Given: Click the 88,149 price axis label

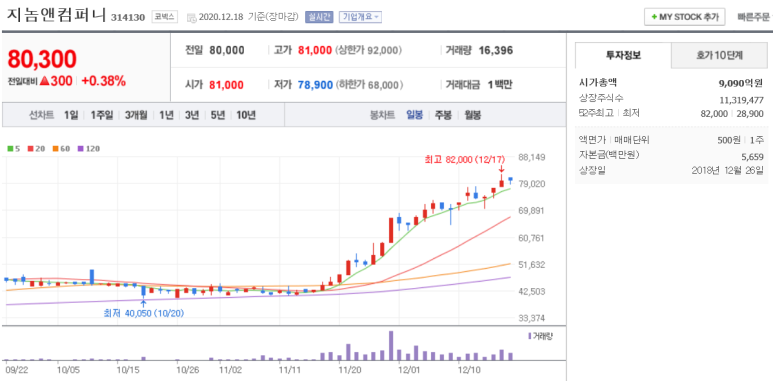Looking at the screenshot, I should [531, 158].
